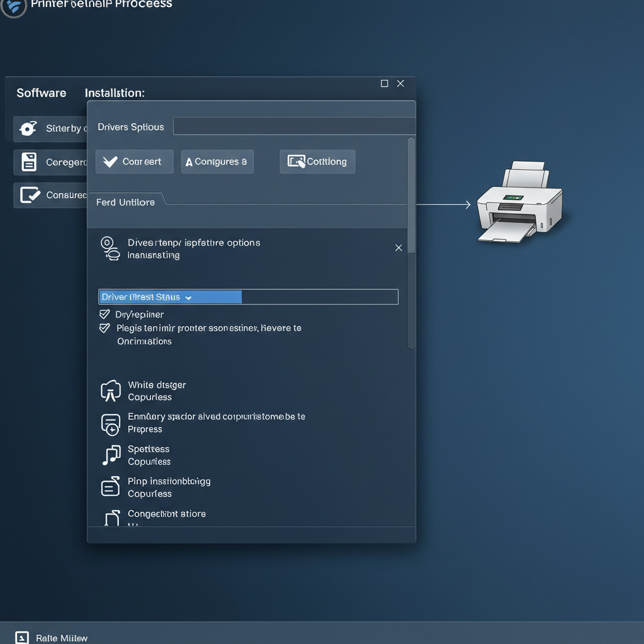Screen dimensions: 644x644
Task: Click the 'Relte Mitlew' bottom bar label
Action: pos(62,638)
